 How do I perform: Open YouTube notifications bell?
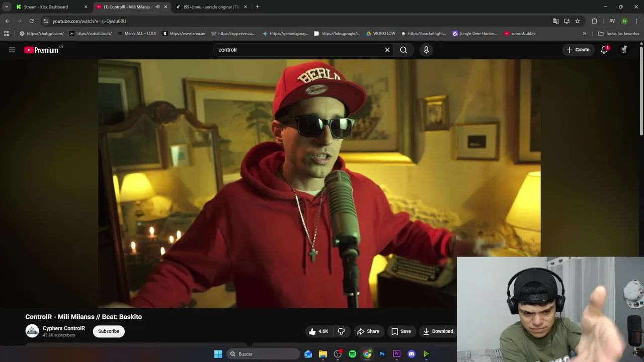click(x=604, y=50)
